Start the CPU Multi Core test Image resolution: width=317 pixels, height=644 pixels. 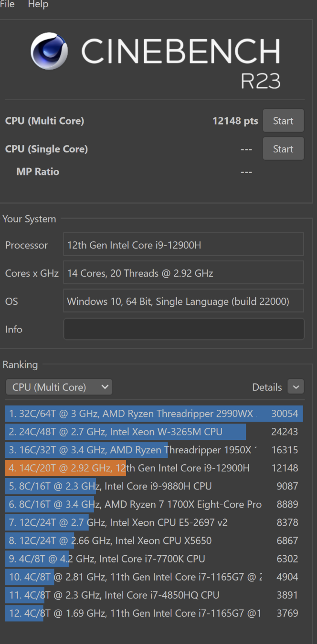pyautogui.click(x=283, y=121)
